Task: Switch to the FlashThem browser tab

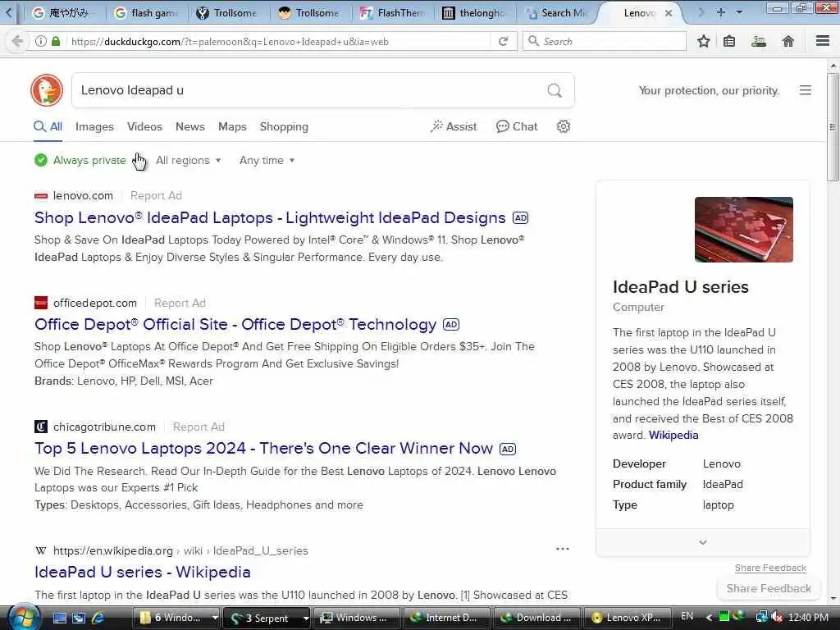Action: click(x=392, y=13)
